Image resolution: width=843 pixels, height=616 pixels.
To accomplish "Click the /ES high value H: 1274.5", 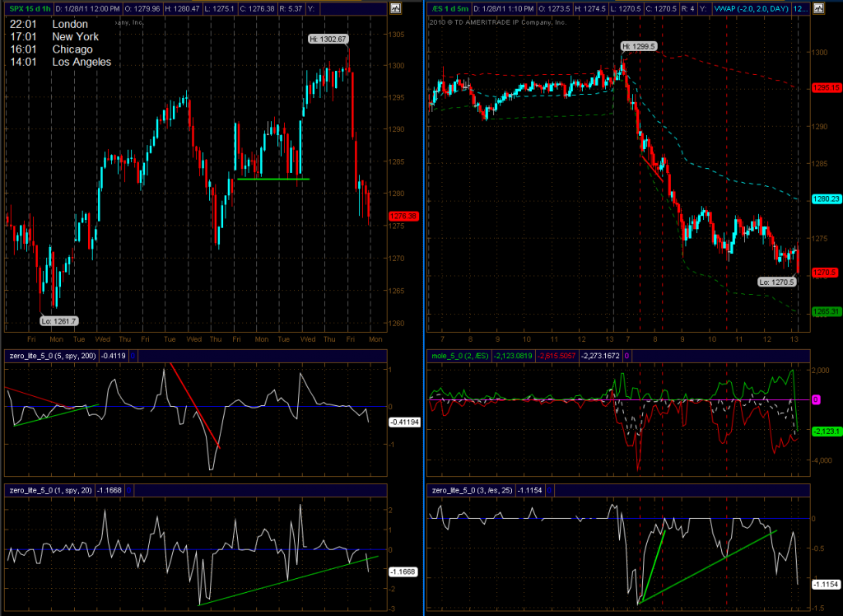I will pos(590,8).
